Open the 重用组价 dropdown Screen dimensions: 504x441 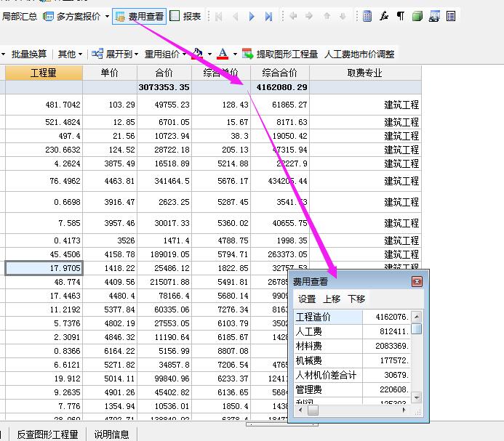pos(166,54)
